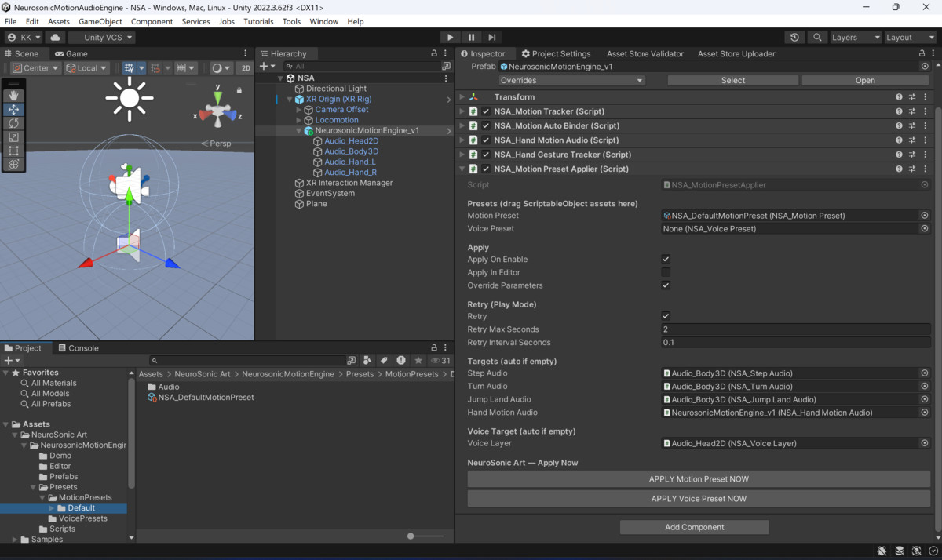Open the GameObject menu
The width and height of the screenshot is (942, 560).
click(101, 21)
